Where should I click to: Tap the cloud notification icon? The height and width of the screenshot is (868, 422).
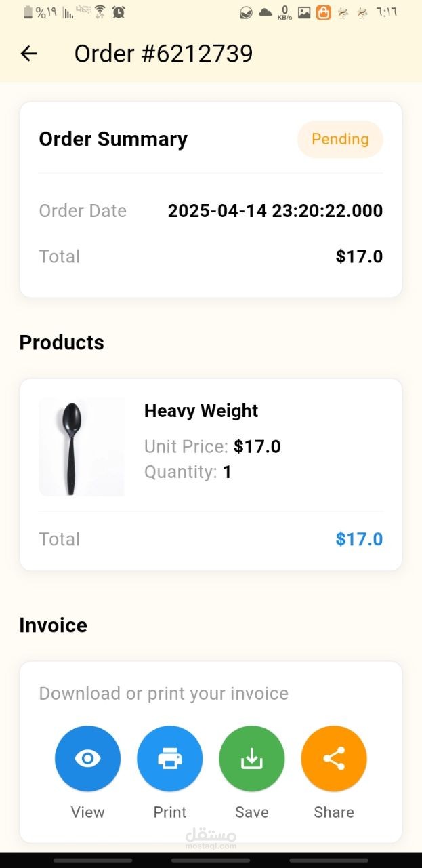[x=266, y=12]
